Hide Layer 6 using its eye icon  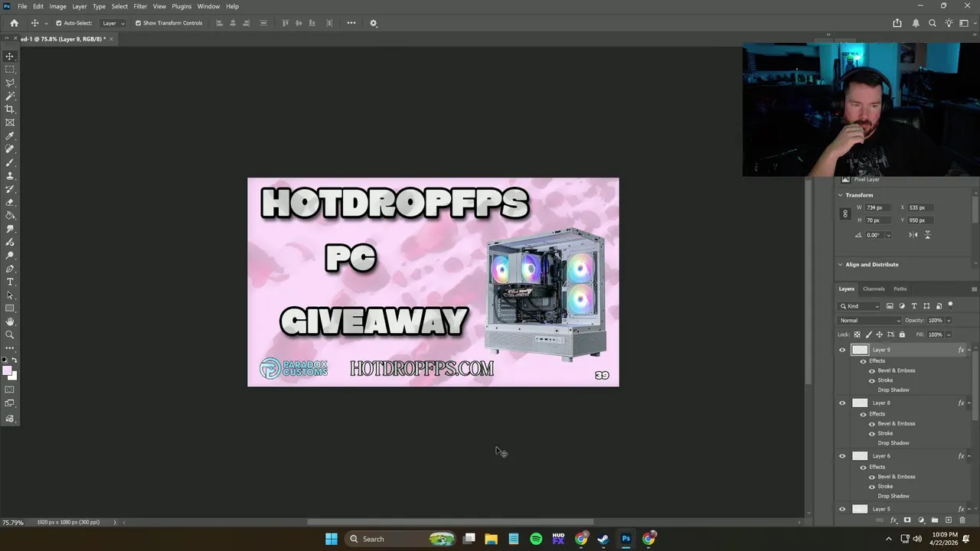pyautogui.click(x=842, y=456)
